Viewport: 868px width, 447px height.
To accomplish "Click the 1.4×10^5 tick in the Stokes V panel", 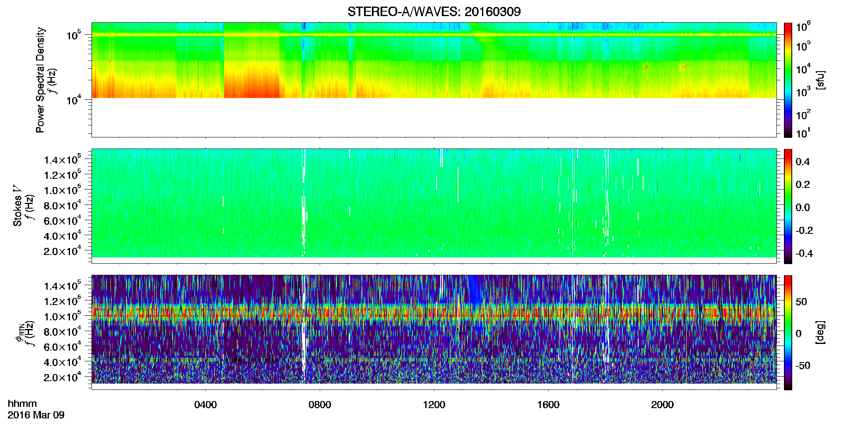I will [63, 159].
